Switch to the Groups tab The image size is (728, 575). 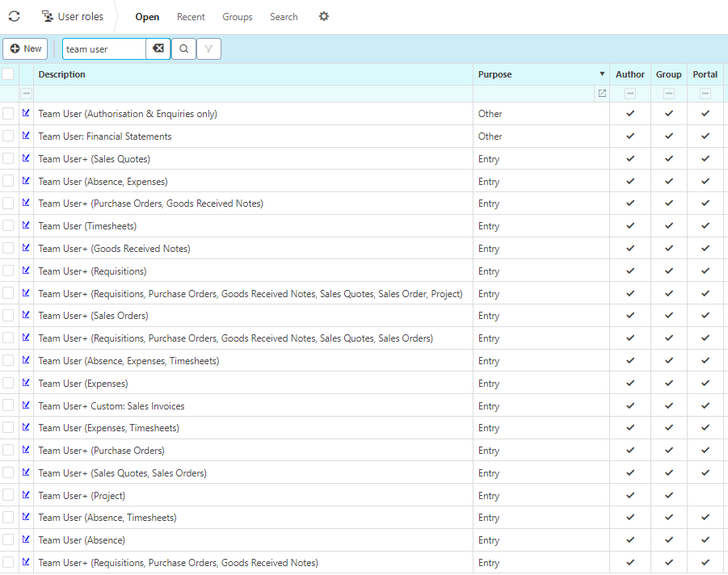click(x=238, y=17)
